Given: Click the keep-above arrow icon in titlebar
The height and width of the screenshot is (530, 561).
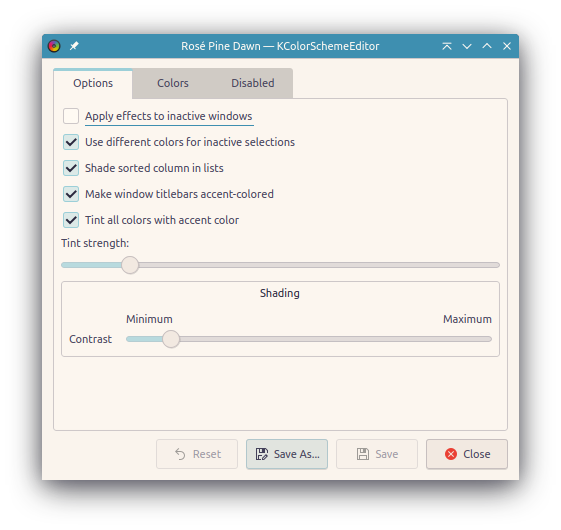Looking at the screenshot, I should (x=447, y=46).
